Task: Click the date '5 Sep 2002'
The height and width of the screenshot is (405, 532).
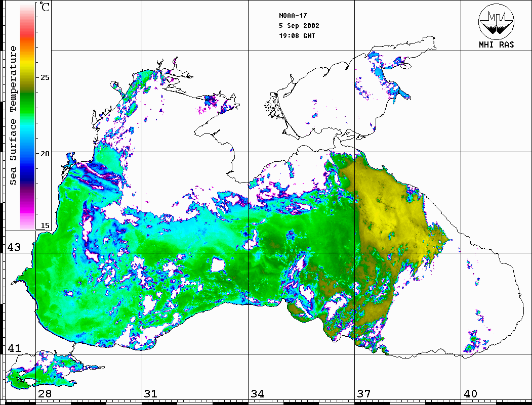Action: (299, 26)
